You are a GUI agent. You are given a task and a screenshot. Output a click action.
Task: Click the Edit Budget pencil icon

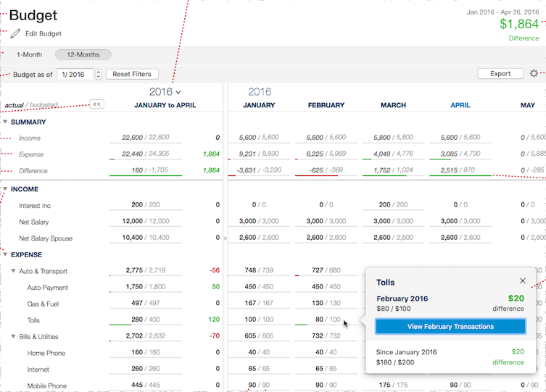click(x=15, y=33)
